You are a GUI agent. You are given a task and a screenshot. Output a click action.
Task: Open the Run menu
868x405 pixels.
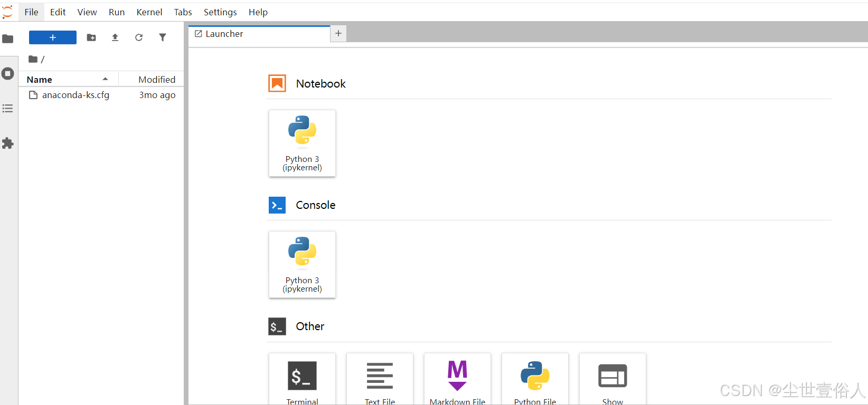(117, 12)
